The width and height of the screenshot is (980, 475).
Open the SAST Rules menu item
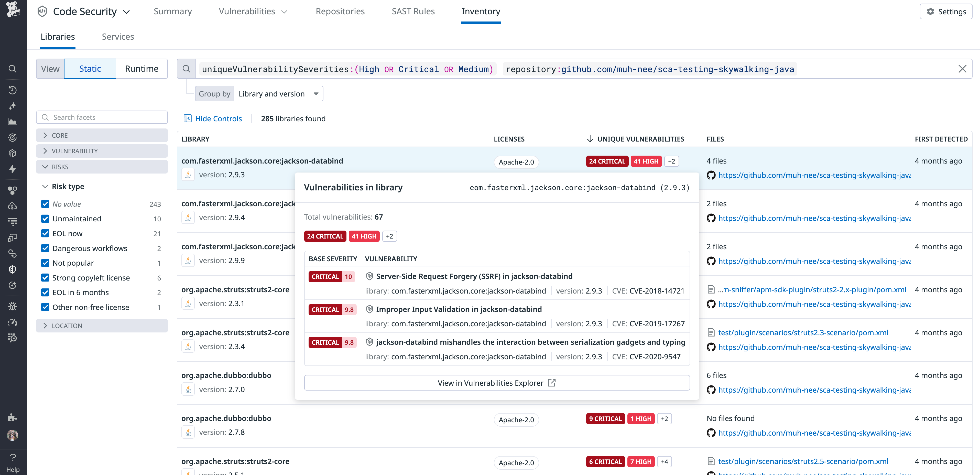413,12
